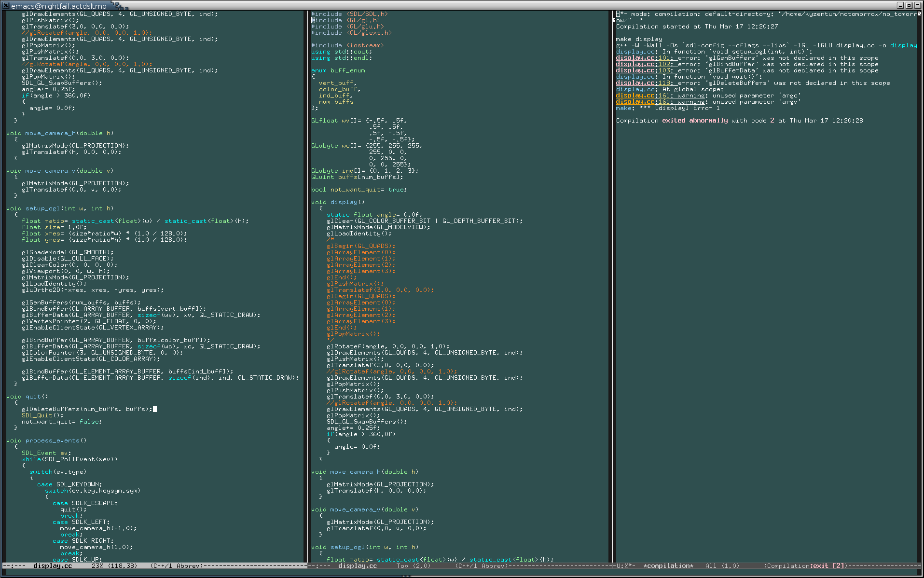Click the '#include <iostream>' line
924x578 pixels.
347,45
